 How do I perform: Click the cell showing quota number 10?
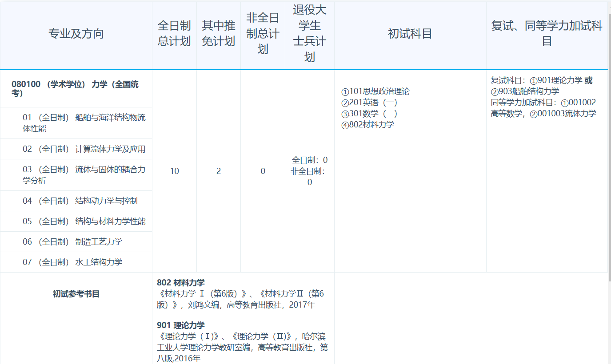pos(174,171)
